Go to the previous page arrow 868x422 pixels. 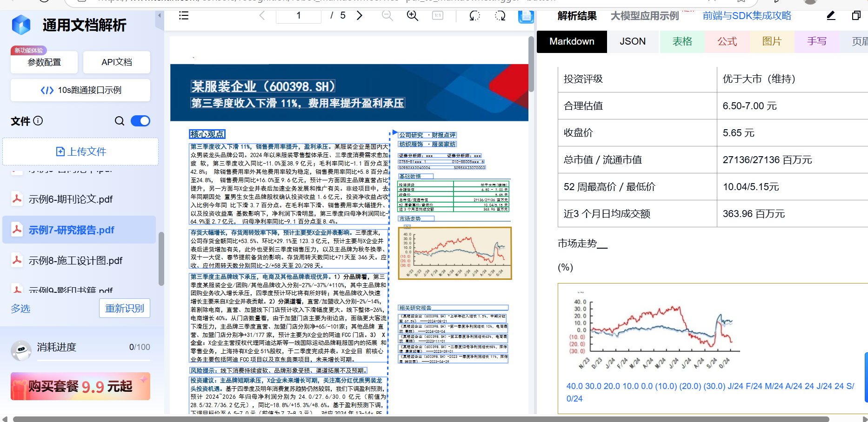pyautogui.click(x=262, y=16)
